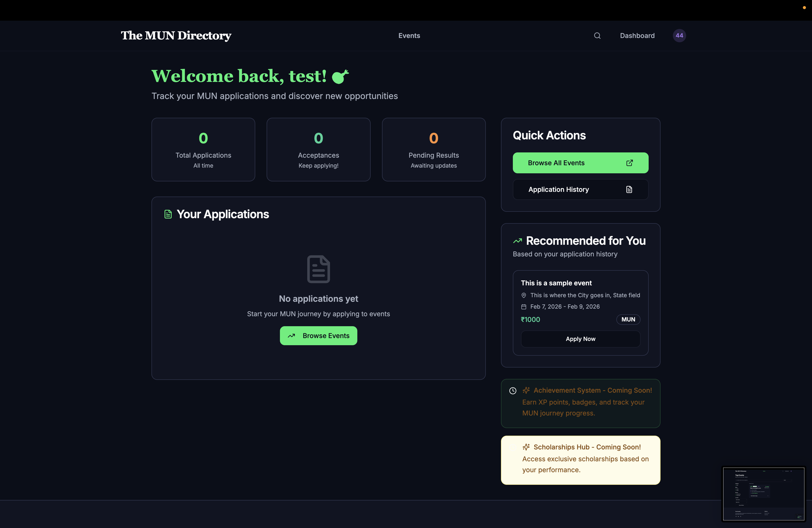Click the trending arrow icon beside Recommended for You
The width and height of the screenshot is (812, 528).
coord(518,241)
